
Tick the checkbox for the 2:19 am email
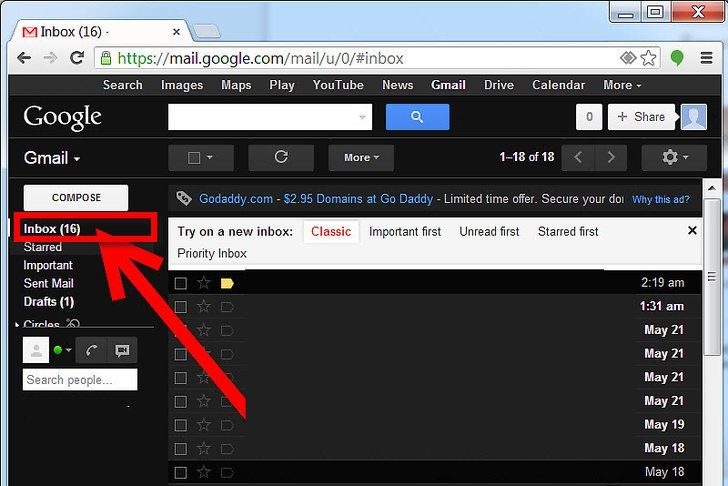[181, 283]
